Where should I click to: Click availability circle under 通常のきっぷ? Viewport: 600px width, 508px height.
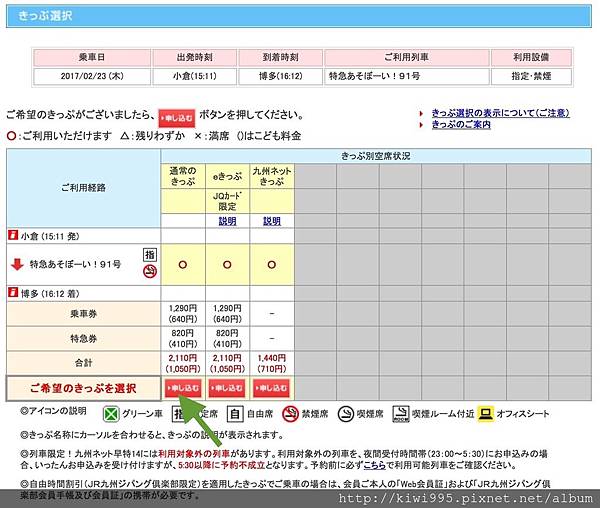click(183, 264)
